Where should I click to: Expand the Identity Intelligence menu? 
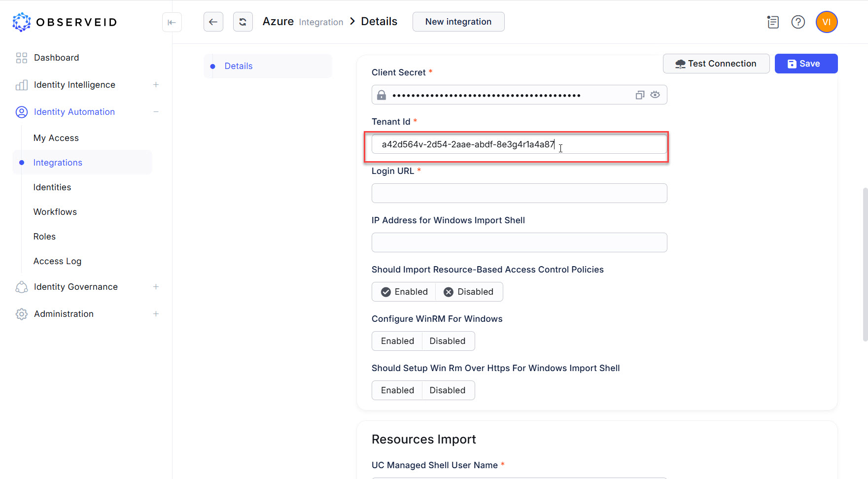pyautogui.click(x=156, y=85)
